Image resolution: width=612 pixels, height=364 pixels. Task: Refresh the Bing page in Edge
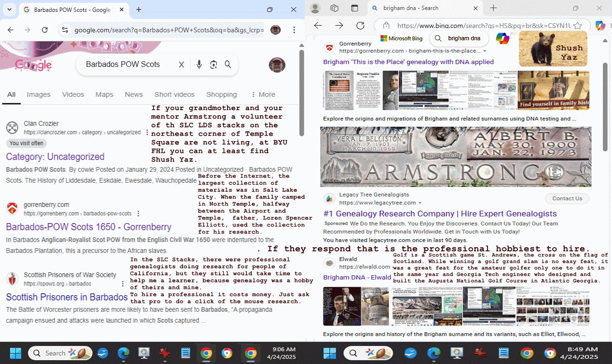click(360, 26)
